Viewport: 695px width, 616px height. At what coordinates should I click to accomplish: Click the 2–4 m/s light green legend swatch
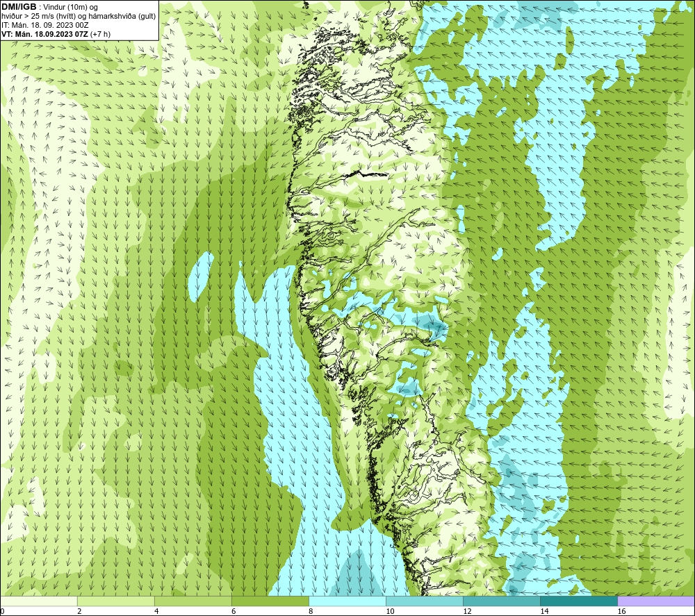[x=116, y=601]
